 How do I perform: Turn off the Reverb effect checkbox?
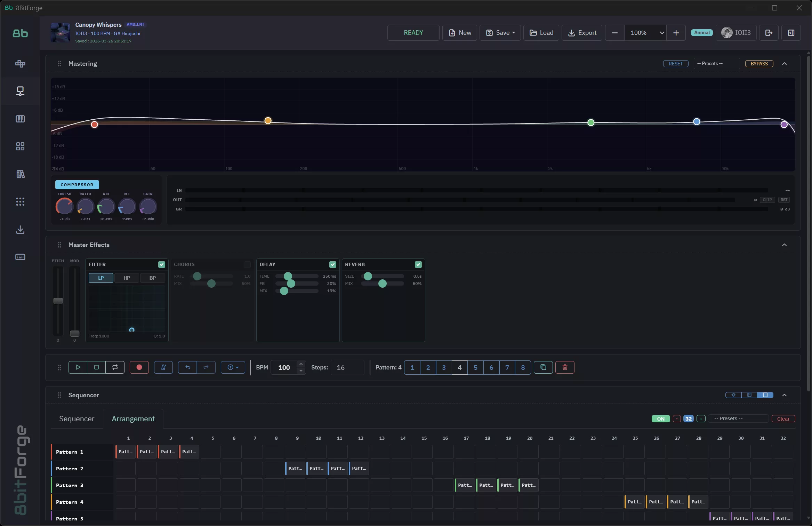point(418,264)
